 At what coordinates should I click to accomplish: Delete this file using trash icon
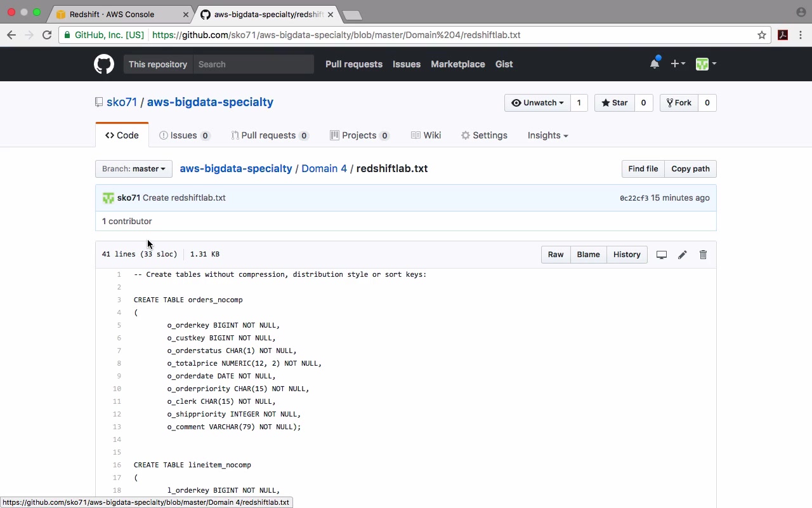click(x=703, y=255)
